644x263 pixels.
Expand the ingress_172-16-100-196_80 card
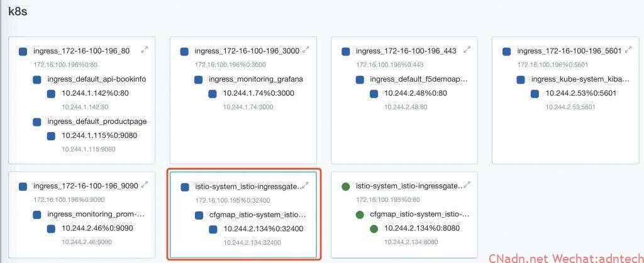(x=144, y=49)
